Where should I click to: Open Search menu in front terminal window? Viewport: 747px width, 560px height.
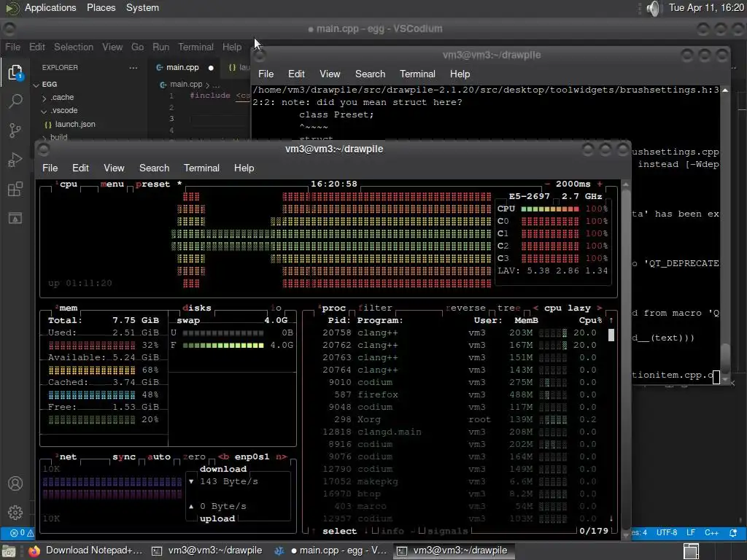pyautogui.click(x=155, y=168)
